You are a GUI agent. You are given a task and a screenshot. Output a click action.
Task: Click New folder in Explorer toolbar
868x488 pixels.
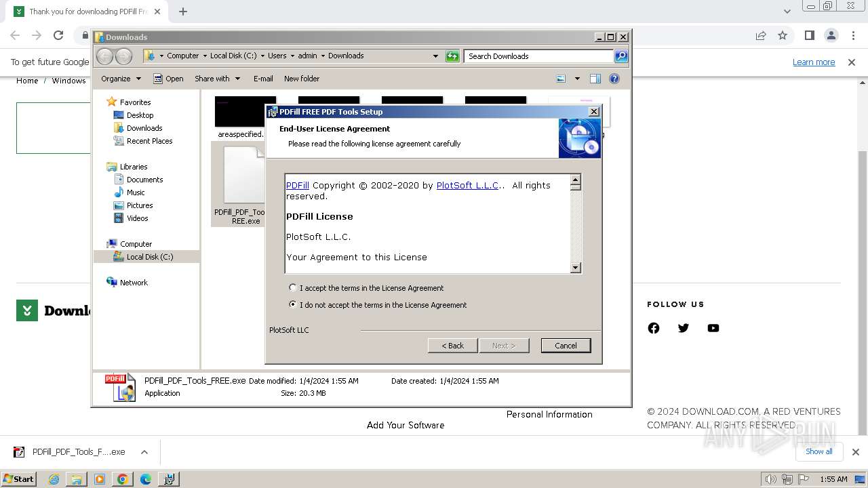point(302,79)
